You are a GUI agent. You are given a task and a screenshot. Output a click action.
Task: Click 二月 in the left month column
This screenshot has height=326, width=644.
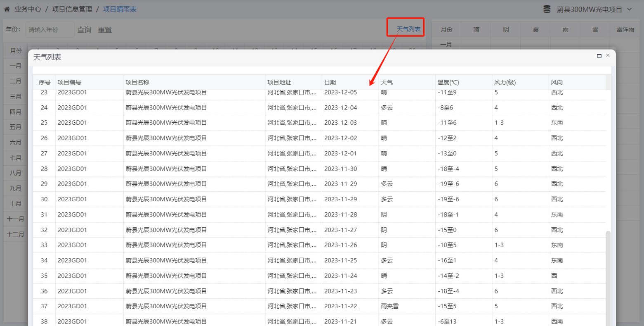click(16, 81)
